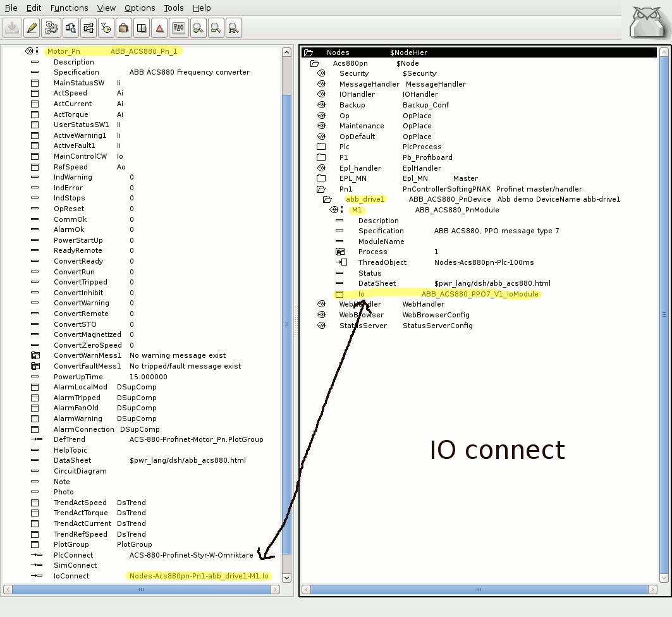Expand the Io module attribute box

coord(339,295)
